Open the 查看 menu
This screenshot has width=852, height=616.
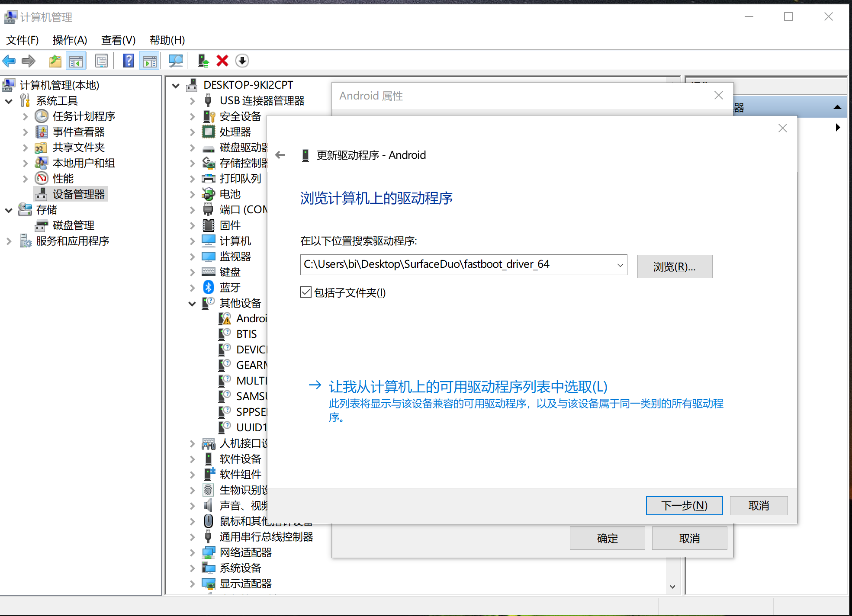point(118,40)
